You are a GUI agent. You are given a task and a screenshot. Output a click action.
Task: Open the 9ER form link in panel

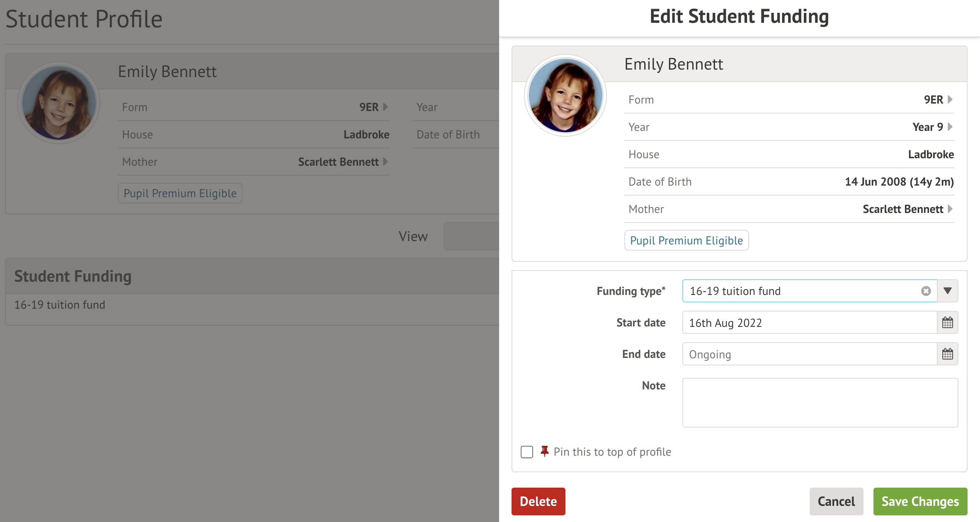(x=933, y=100)
